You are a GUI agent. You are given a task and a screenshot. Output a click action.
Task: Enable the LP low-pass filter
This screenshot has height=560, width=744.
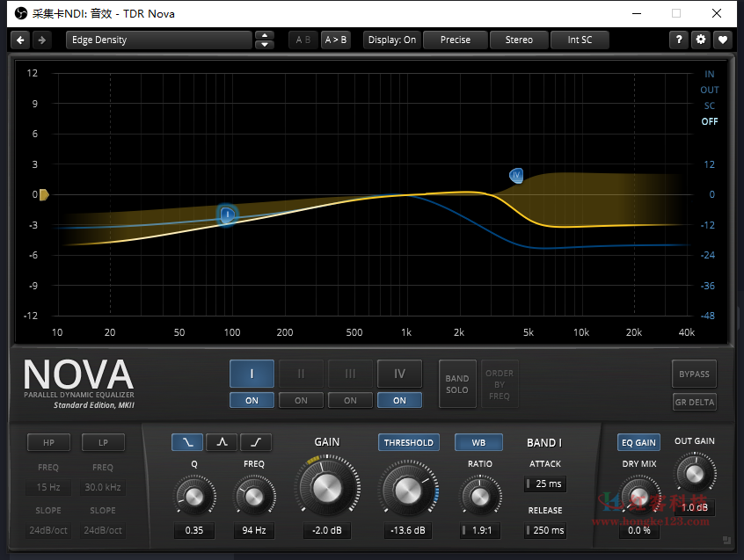click(x=103, y=442)
